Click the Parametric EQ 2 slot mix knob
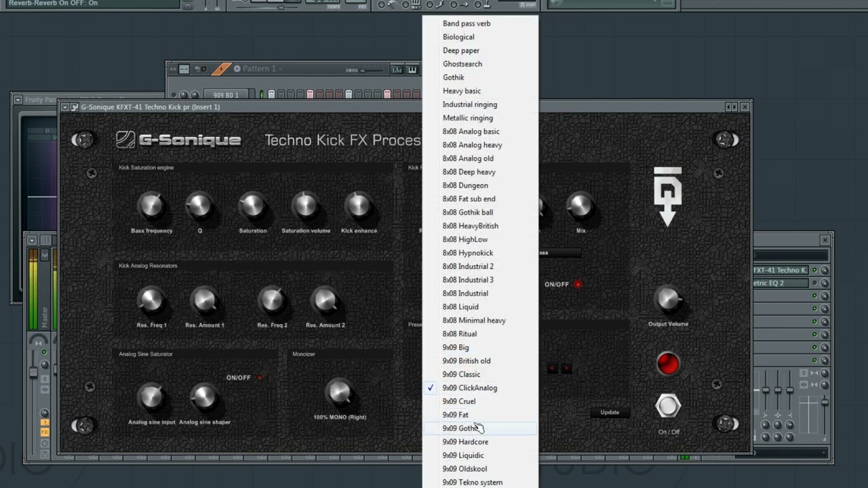Viewport: 868px width, 488px height. click(825, 283)
